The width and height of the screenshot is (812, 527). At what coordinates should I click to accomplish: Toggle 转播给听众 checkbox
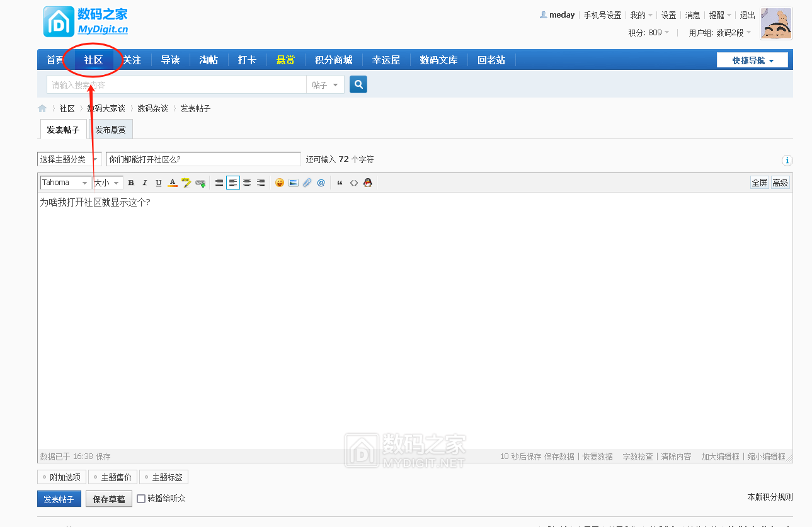141,499
